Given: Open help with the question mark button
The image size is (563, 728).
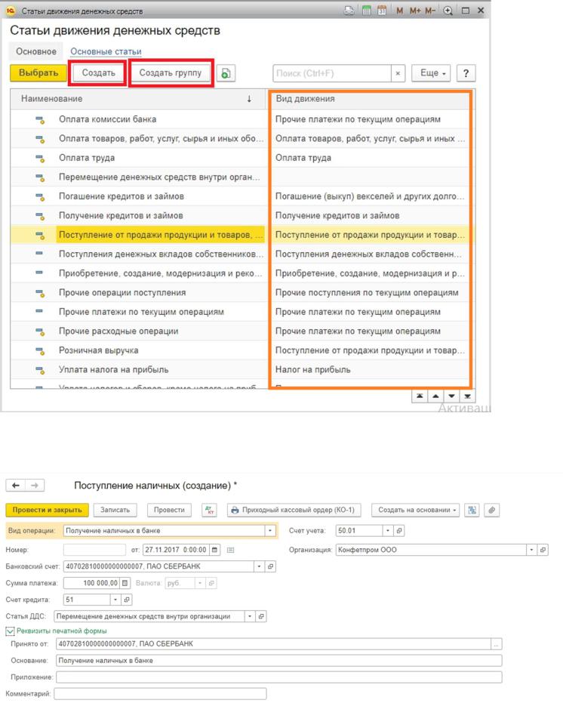Looking at the screenshot, I should 466,73.
